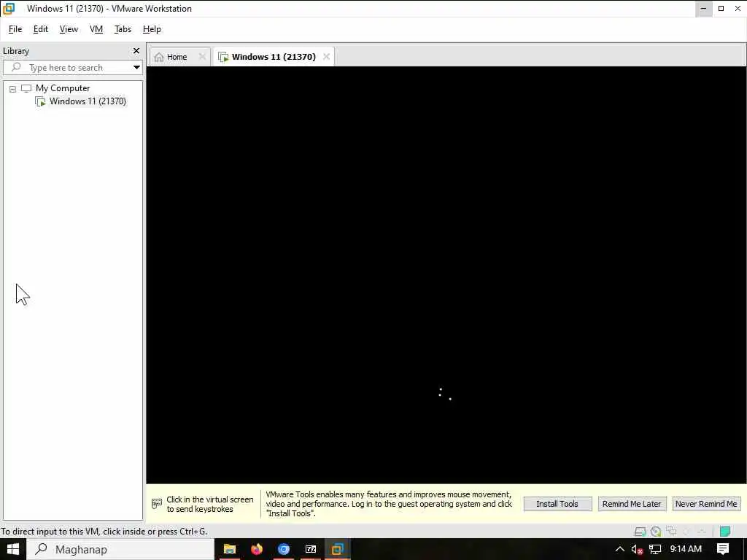The image size is (747, 560).
Task: Open the View menu
Action: [x=69, y=29]
